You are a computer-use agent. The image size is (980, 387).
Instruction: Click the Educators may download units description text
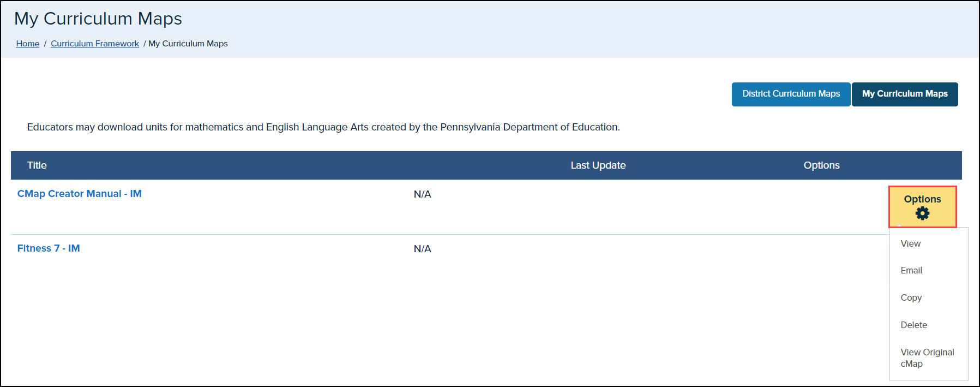click(323, 127)
